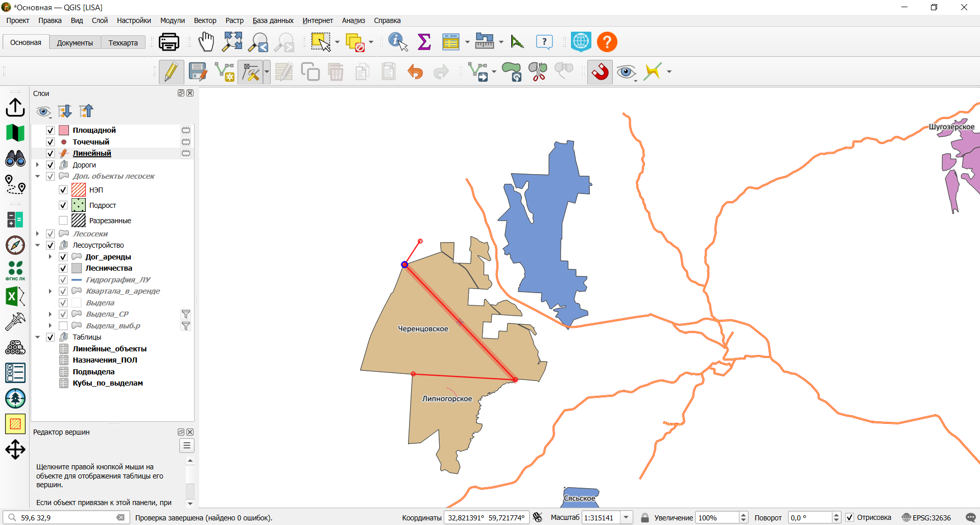Toggle visibility of Площадной layer
This screenshot has height=525, width=980.
[x=51, y=130]
